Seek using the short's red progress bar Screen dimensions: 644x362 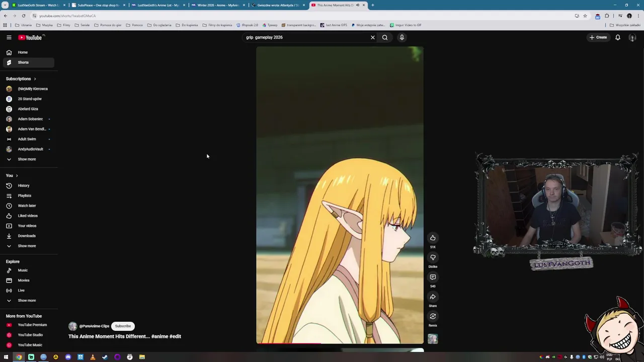340,343
